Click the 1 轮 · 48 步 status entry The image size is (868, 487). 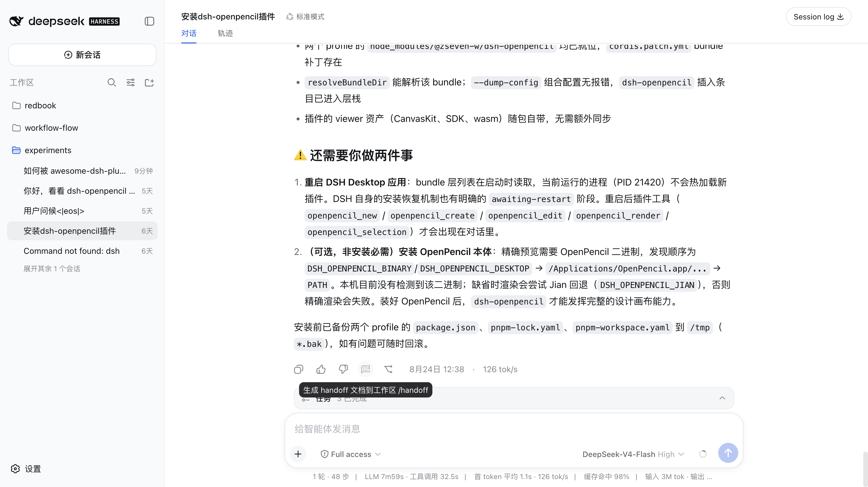331,476
